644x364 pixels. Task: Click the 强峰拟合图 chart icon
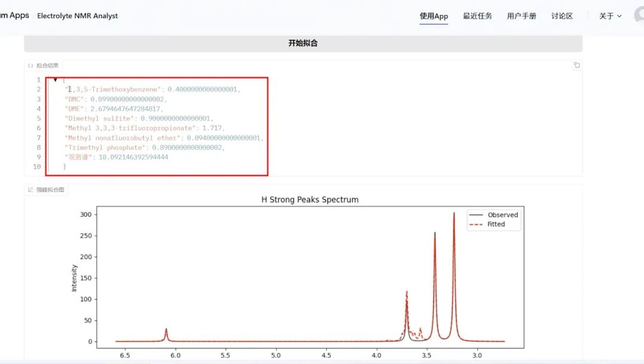click(x=30, y=190)
